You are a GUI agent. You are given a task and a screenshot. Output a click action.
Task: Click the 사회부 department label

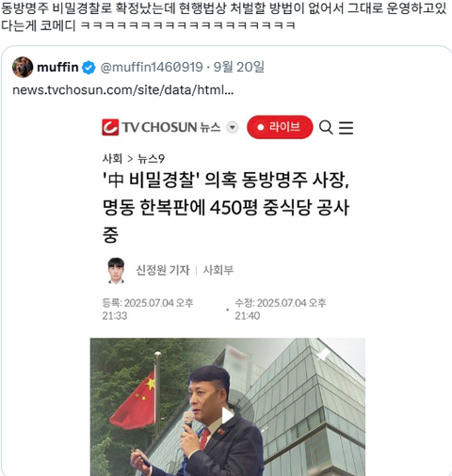click(x=218, y=270)
